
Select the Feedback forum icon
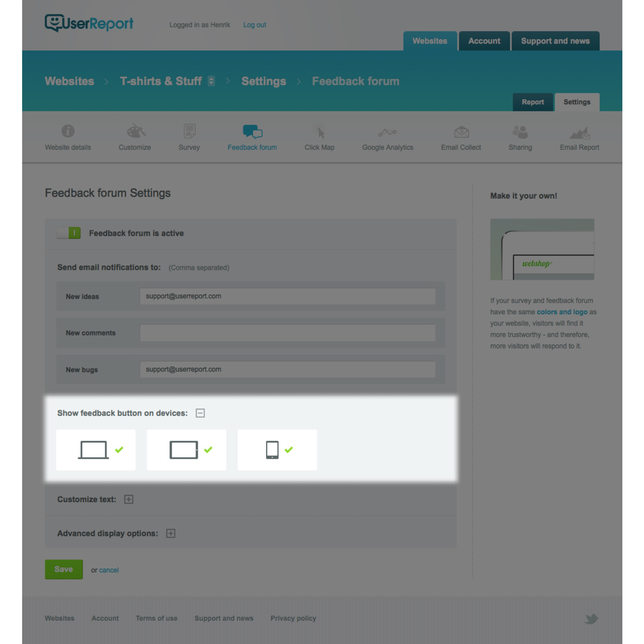click(252, 132)
